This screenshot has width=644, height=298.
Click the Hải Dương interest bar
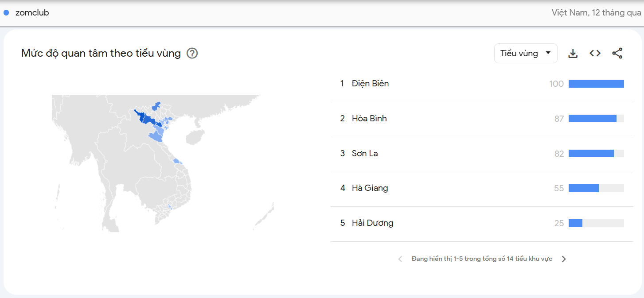tap(575, 223)
